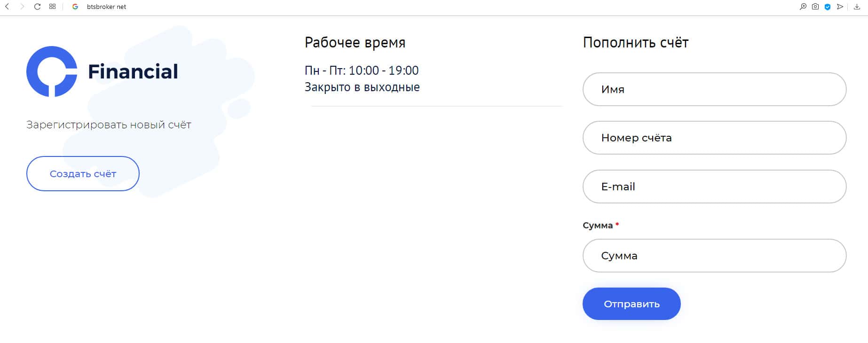
Task: Click the Google search engine icon
Action: coord(75,7)
